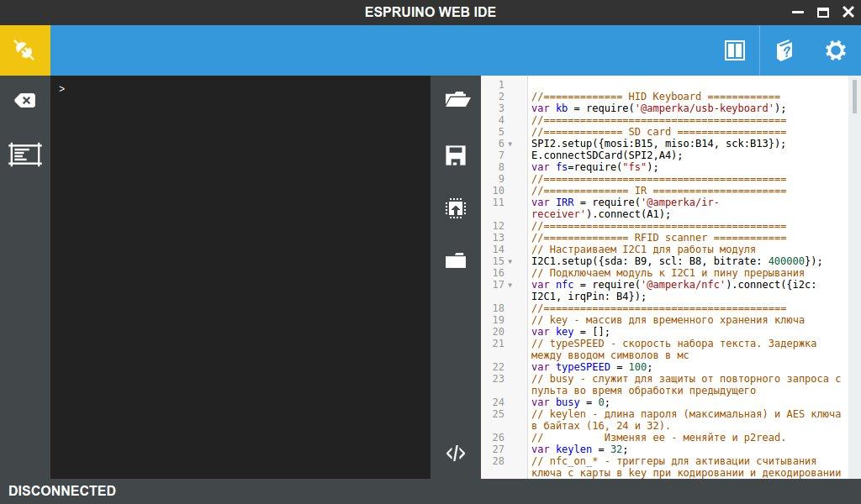The width and height of the screenshot is (861, 504).
Task: Open the settings gear
Action: (x=835, y=50)
